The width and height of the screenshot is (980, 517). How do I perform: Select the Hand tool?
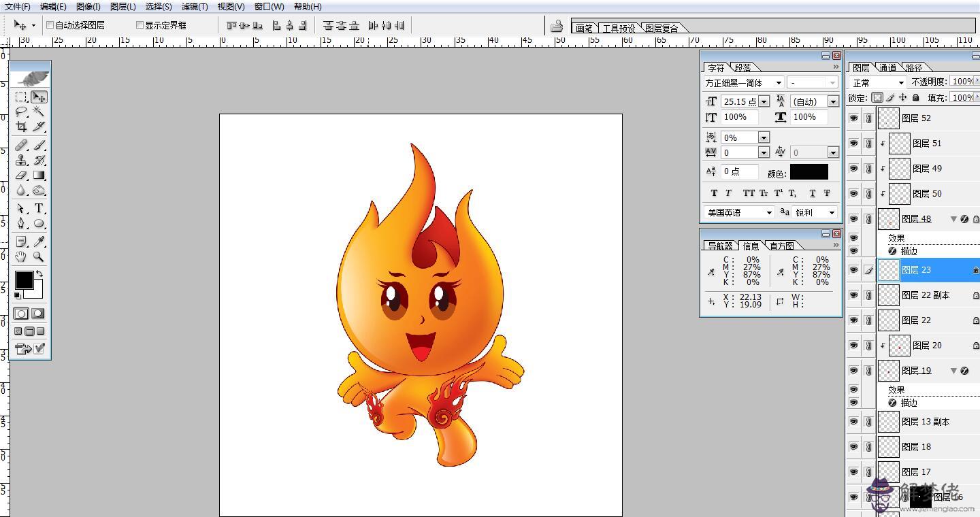click(21, 256)
